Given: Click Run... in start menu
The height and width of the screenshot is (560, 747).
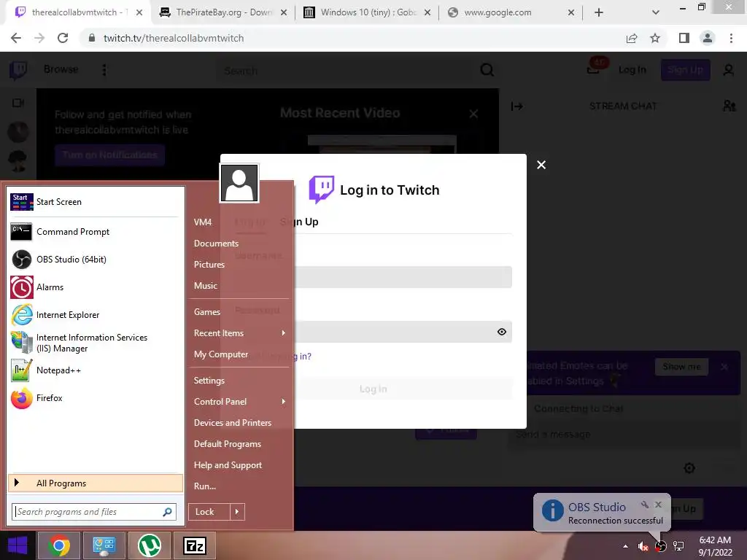Looking at the screenshot, I should [205, 486].
